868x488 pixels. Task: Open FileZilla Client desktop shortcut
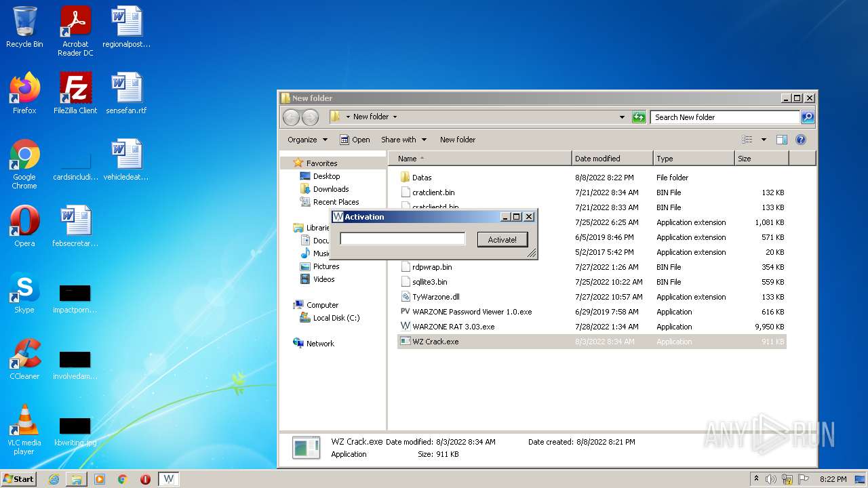point(75,94)
